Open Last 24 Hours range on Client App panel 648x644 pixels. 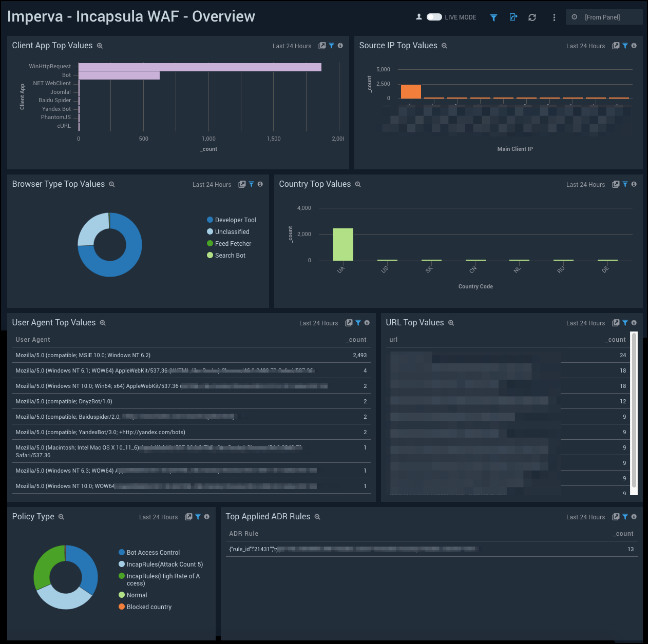tap(292, 46)
